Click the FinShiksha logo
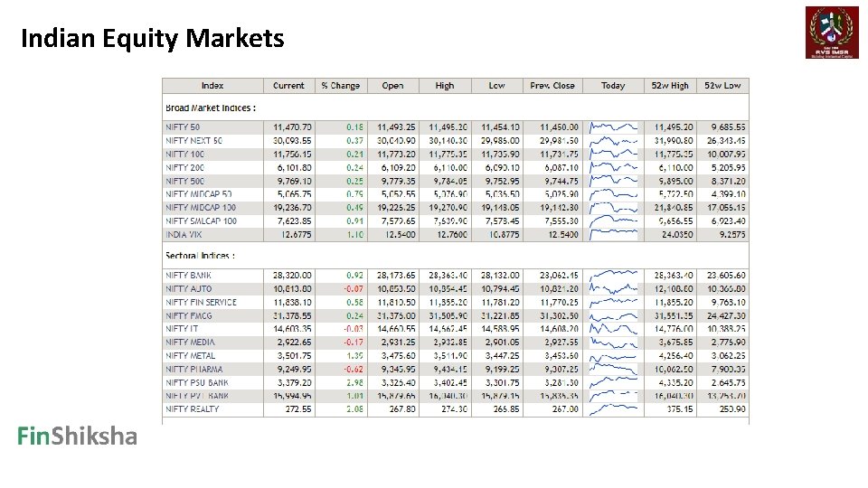This screenshot has width=868, height=488. pyautogui.click(x=78, y=437)
